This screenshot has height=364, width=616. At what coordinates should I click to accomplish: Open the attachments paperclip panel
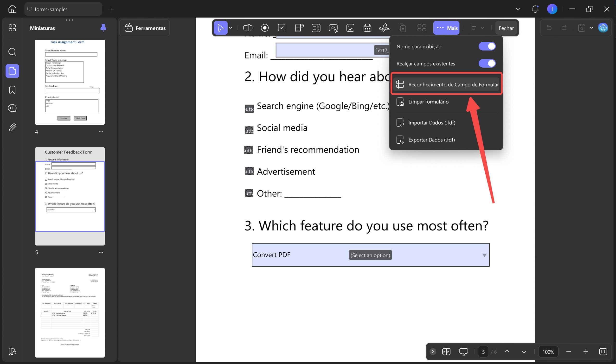[12, 127]
